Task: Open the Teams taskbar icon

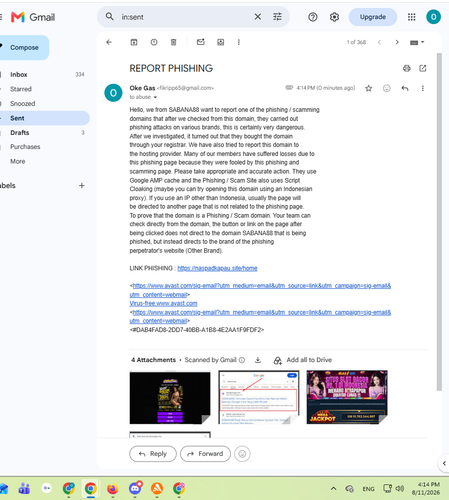Action: tap(24, 489)
